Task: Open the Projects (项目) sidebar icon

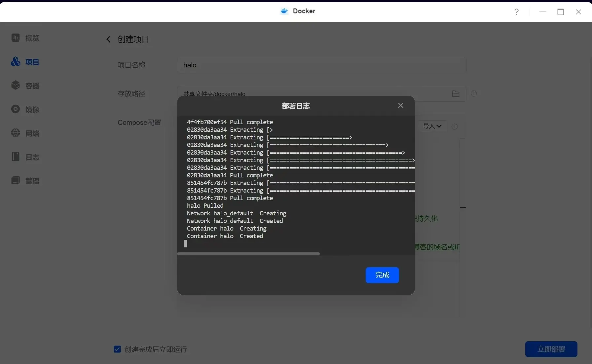Action: tap(16, 62)
